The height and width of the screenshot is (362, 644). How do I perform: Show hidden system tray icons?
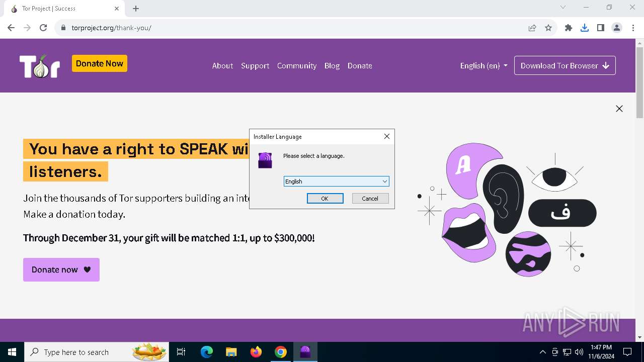click(x=542, y=352)
